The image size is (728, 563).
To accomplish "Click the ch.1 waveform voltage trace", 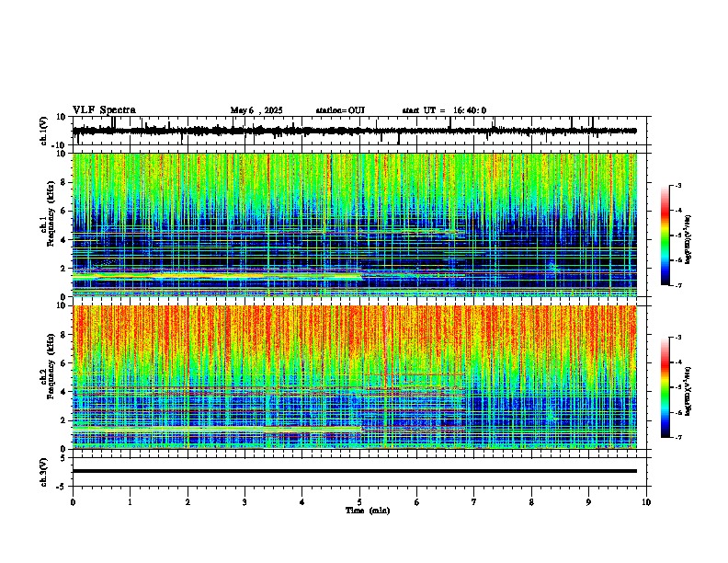I will 355,131.
